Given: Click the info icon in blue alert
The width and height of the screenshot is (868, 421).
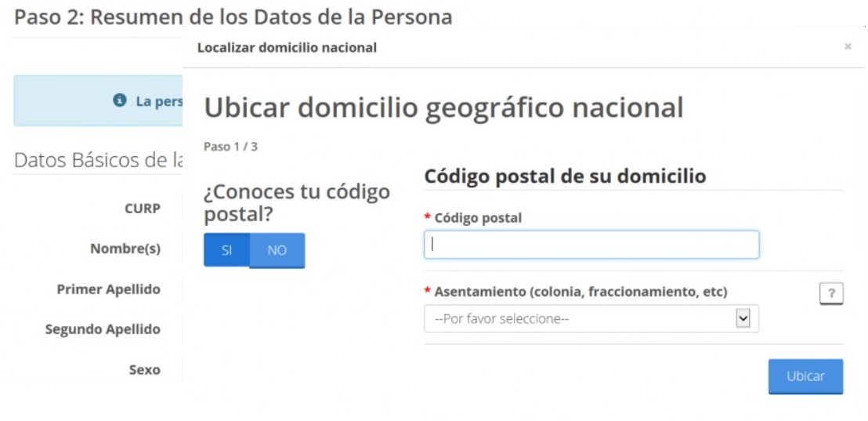Looking at the screenshot, I should pyautogui.click(x=120, y=101).
